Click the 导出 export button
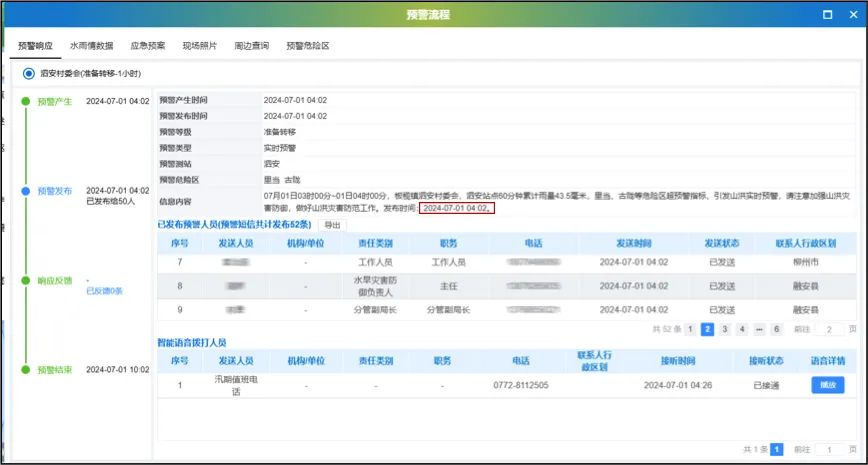The width and height of the screenshot is (868, 465). coord(332,225)
